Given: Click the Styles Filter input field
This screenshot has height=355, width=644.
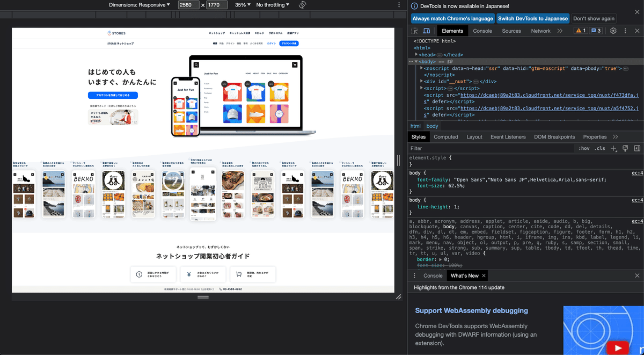Looking at the screenshot, I should tap(491, 148).
